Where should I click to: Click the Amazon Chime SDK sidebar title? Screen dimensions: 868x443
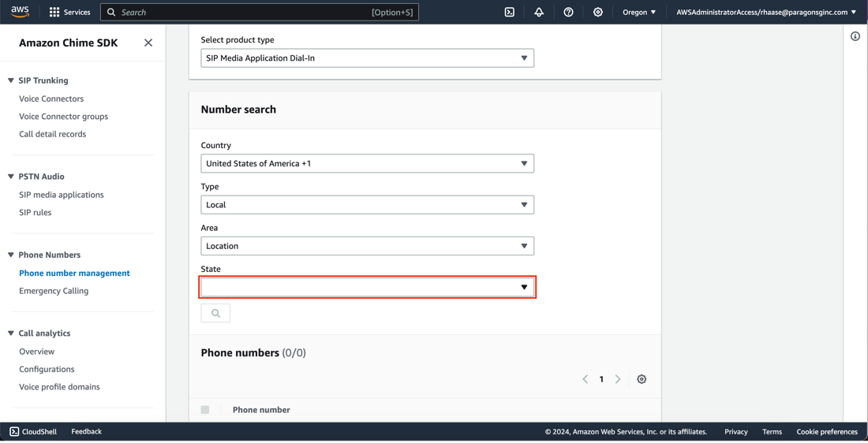[x=69, y=43]
